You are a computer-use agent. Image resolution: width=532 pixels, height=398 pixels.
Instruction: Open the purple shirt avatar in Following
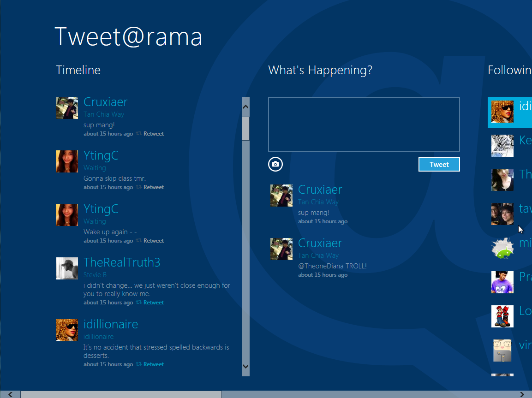coord(502,282)
